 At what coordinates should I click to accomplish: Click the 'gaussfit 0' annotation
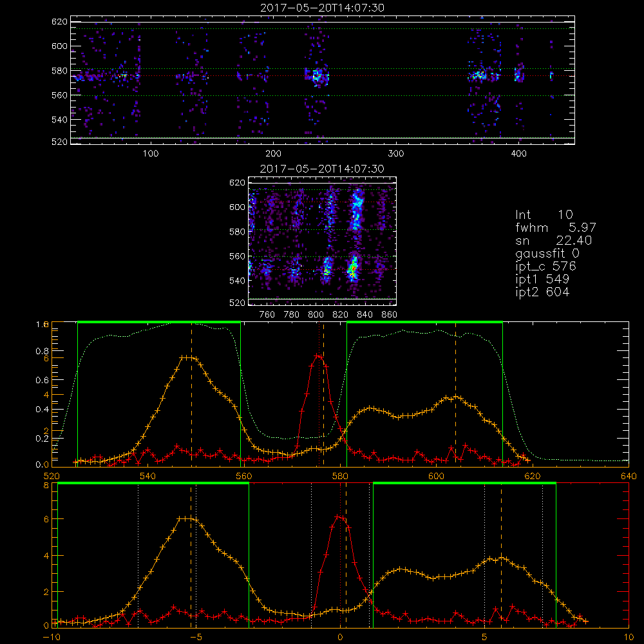547,253
